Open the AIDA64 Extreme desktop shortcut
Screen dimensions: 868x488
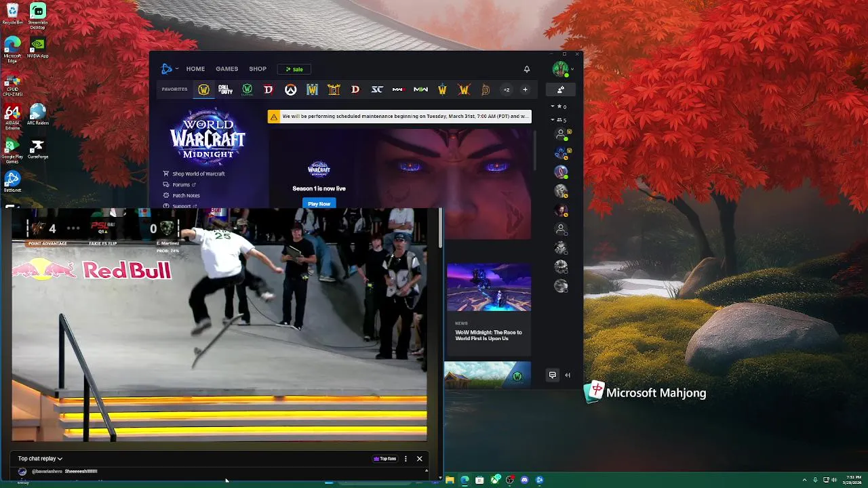click(12, 117)
